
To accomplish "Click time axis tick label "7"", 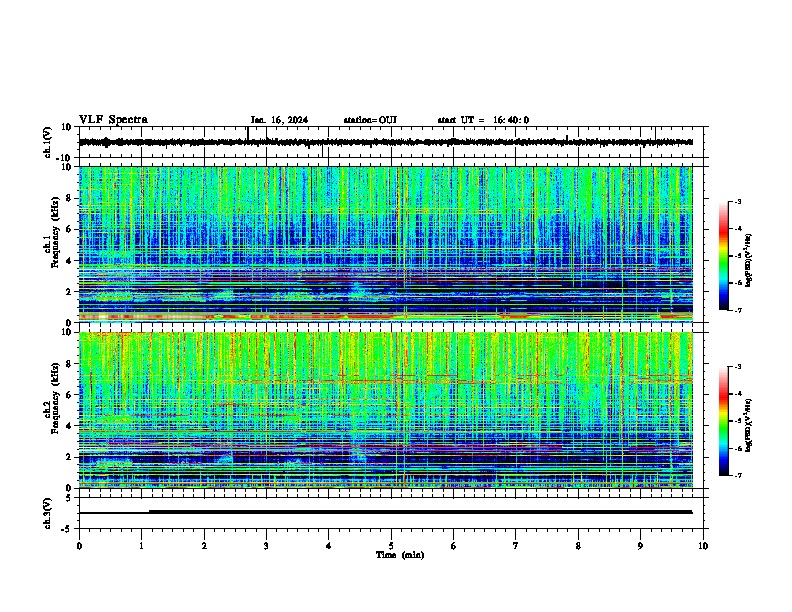I will (516, 546).
